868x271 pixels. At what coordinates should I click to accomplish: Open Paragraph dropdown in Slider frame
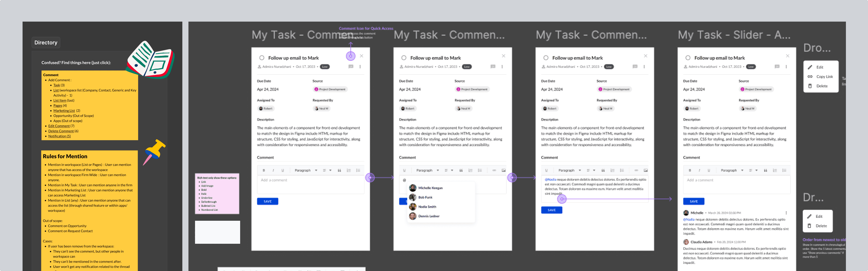pyautogui.click(x=732, y=170)
